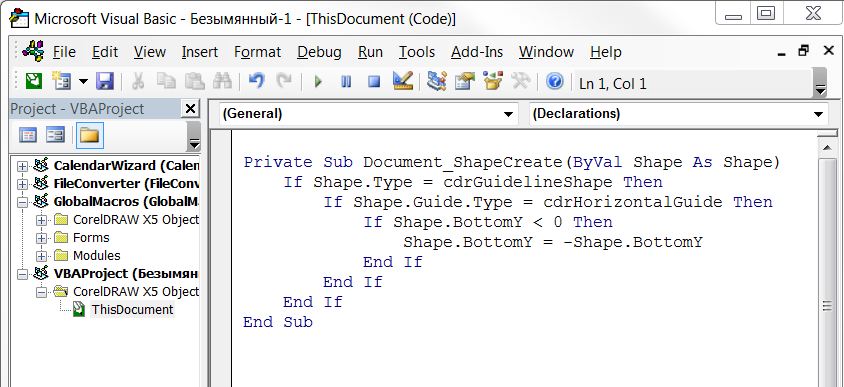This screenshot has height=387, width=844.
Task: Click the Reset stop icon
Action: point(374,82)
